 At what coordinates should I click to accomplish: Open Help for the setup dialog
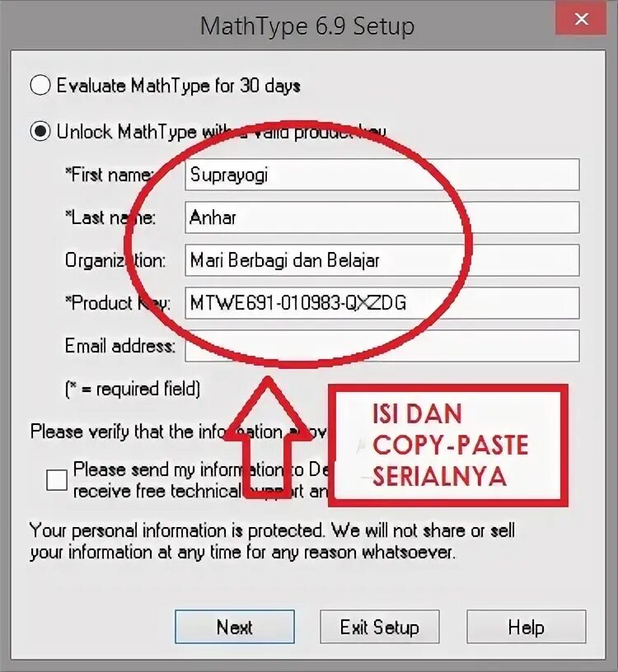click(x=527, y=627)
